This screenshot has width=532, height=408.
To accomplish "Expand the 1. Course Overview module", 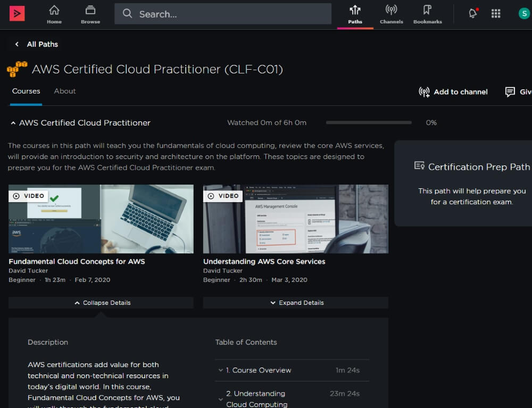I will click(292, 370).
